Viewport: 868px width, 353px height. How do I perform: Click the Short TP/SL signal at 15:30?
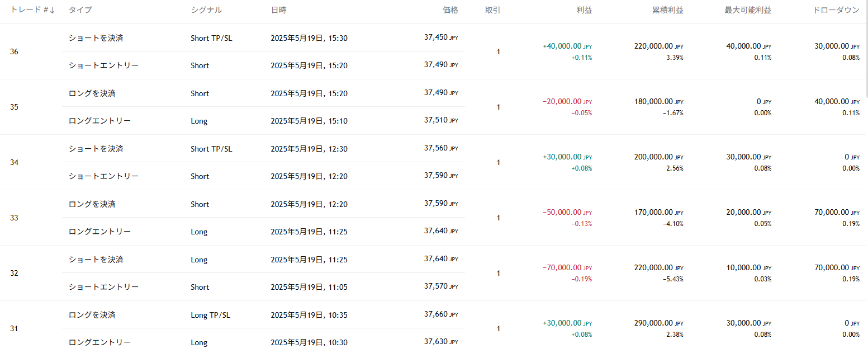pos(211,38)
